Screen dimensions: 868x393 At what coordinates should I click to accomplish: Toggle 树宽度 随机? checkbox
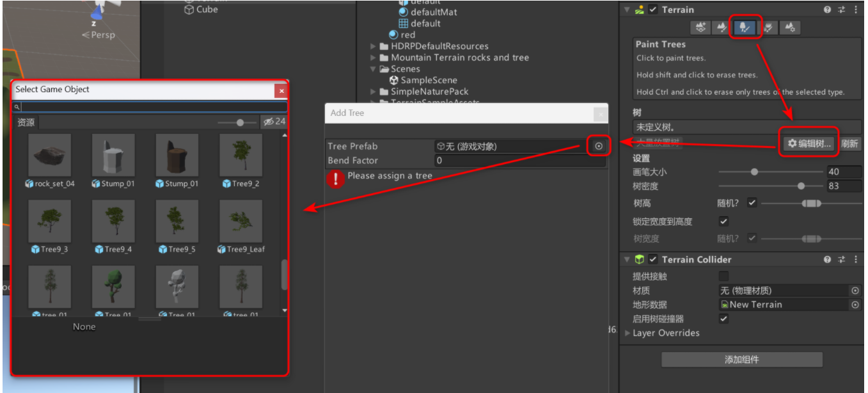(x=752, y=238)
